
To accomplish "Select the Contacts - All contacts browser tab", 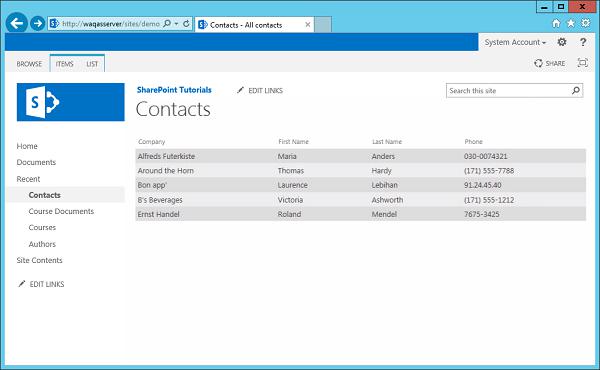I will pyautogui.click(x=254, y=25).
